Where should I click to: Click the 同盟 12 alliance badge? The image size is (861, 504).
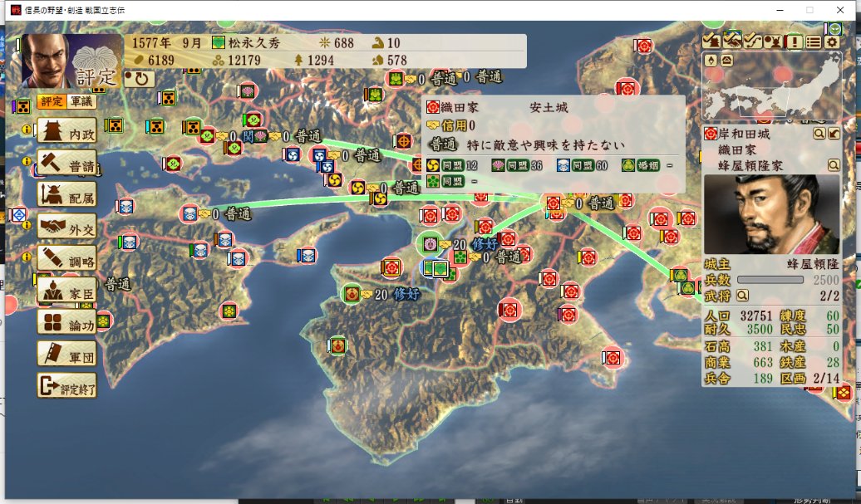(x=452, y=165)
